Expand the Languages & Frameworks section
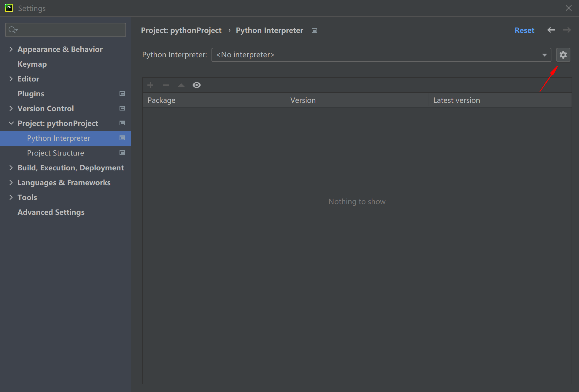 [11, 183]
